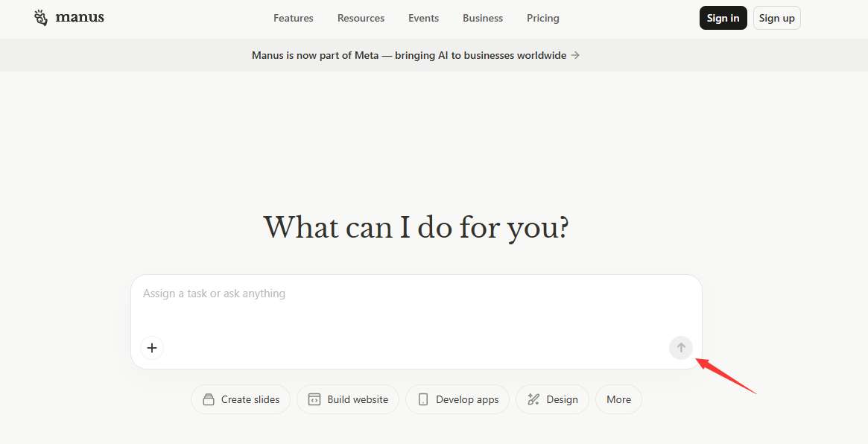Click the arrow after the Meta announcement

575,55
